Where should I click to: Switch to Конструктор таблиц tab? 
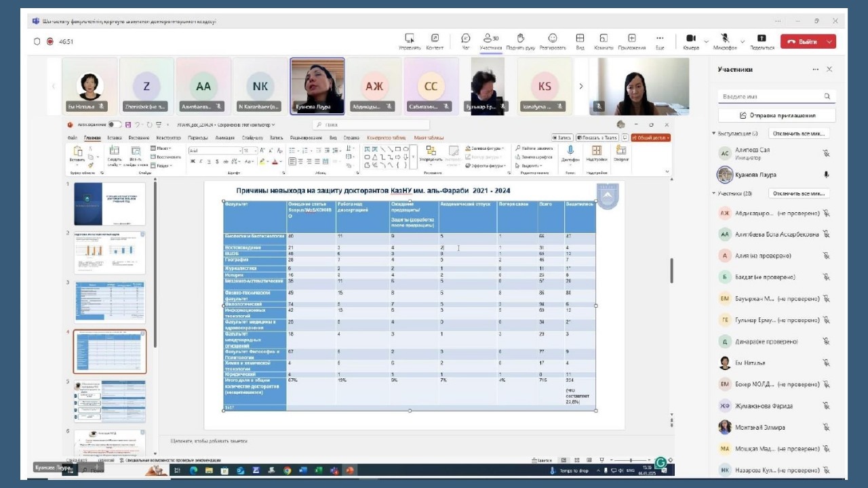(x=387, y=138)
